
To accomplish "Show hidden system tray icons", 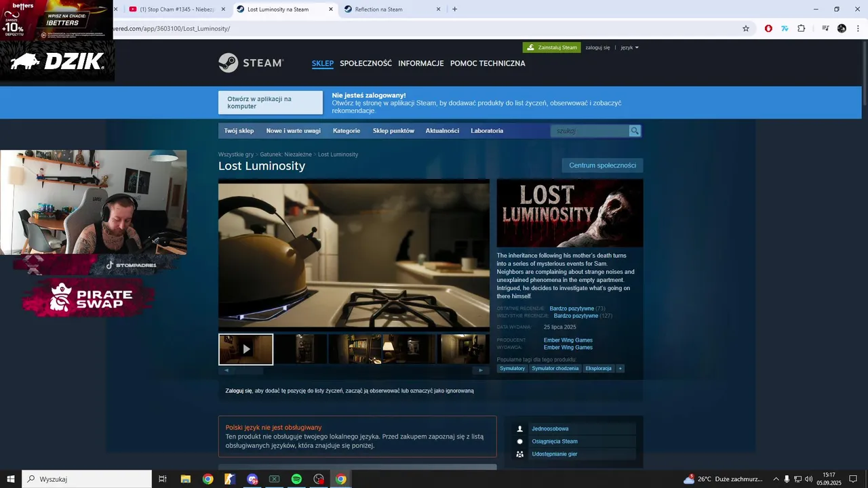I will [776, 479].
